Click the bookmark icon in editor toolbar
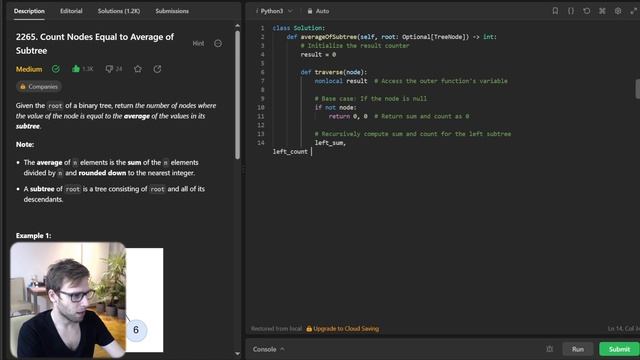640x360 pixels. (x=555, y=11)
